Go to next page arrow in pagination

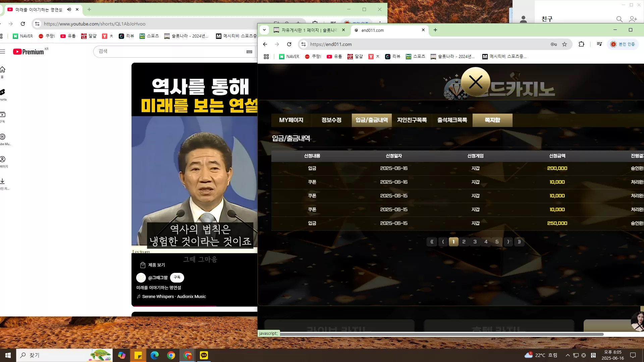[x=508, y=242]
